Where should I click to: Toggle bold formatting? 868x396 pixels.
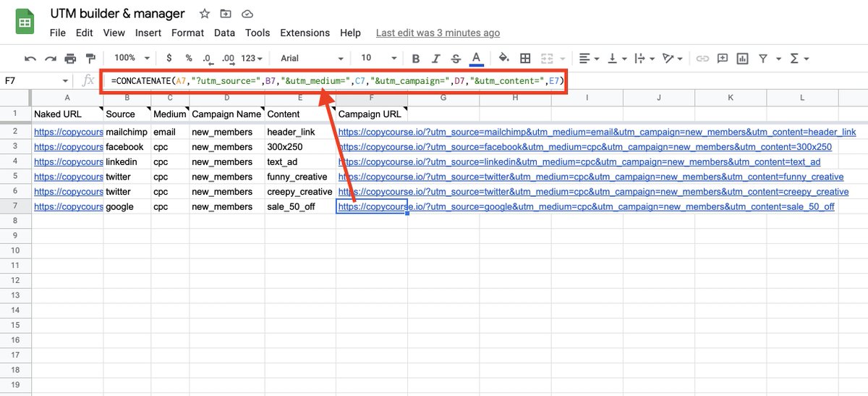pyautogui.click(x=416, y=58)
